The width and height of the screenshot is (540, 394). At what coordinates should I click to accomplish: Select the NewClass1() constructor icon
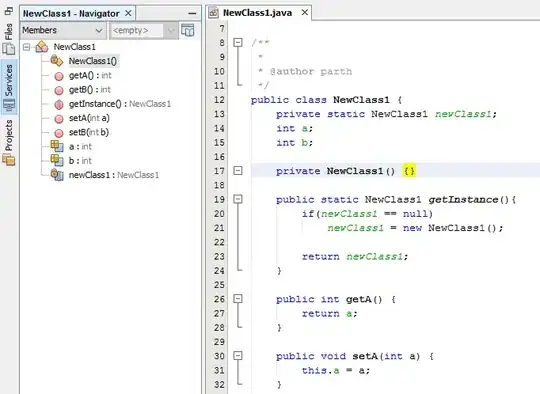coord(57,61)
